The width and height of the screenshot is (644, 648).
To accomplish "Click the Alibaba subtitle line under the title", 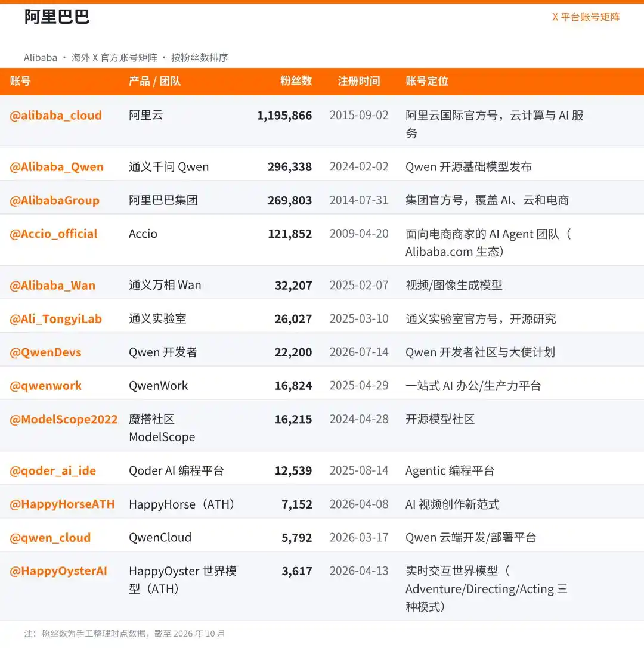I will [x=126, y=57].
